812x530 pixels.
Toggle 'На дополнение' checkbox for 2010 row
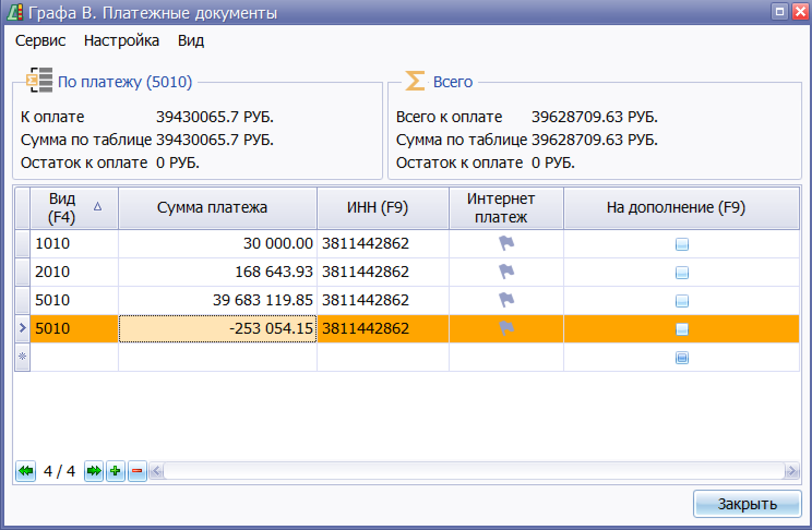pos(682,273)
